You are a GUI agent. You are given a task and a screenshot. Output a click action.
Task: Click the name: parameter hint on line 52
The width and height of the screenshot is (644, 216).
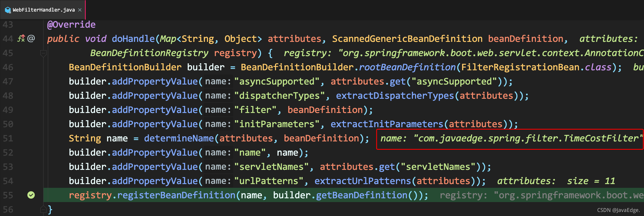(218, 153)
